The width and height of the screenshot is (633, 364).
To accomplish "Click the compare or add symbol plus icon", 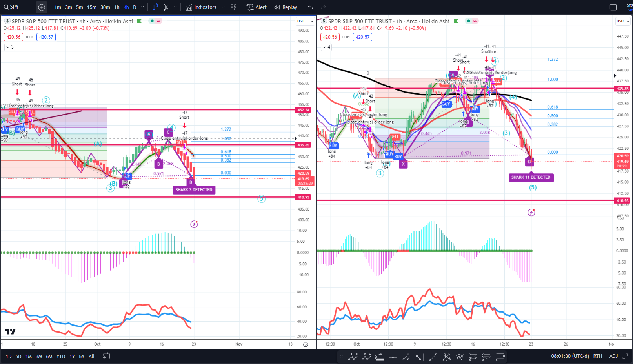I will (42, 7).
